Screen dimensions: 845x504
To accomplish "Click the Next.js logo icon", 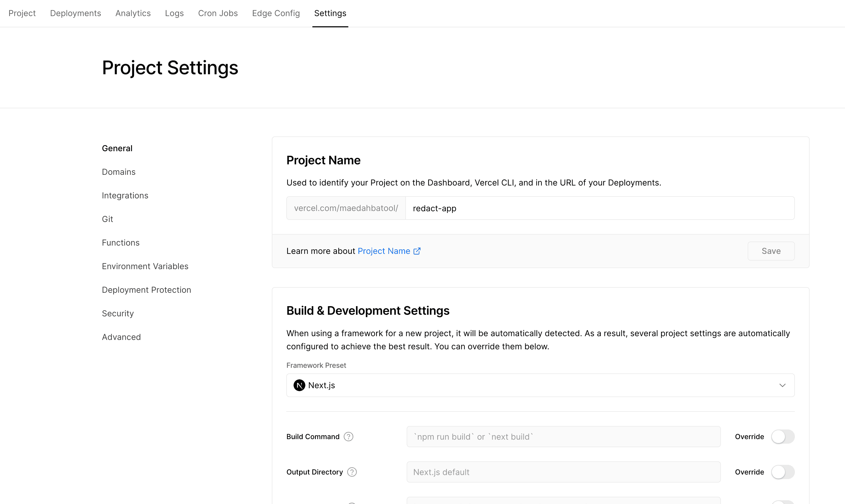I will 299,385.
